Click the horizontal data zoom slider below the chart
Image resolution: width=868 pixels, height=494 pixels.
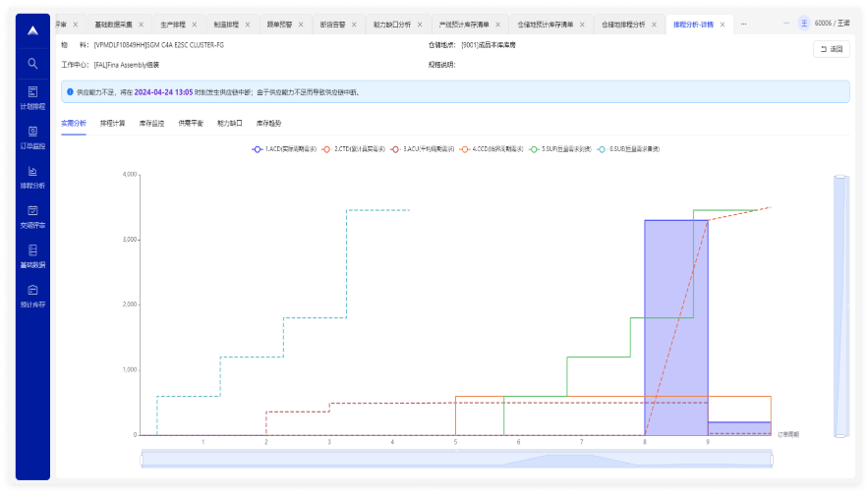click(x=457, y=460)
